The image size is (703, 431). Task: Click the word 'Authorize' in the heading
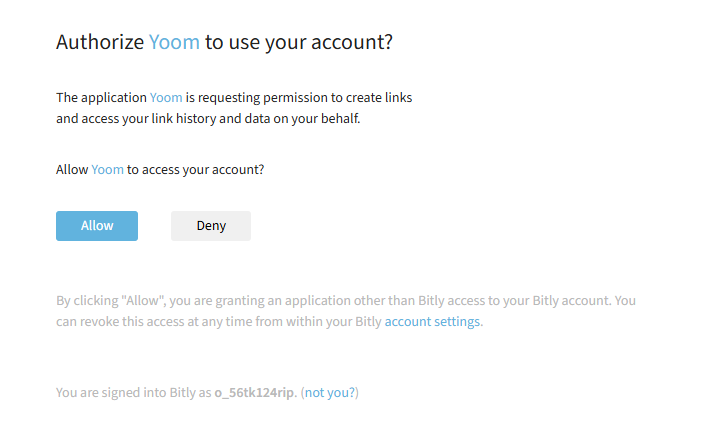tap(99, 42)
